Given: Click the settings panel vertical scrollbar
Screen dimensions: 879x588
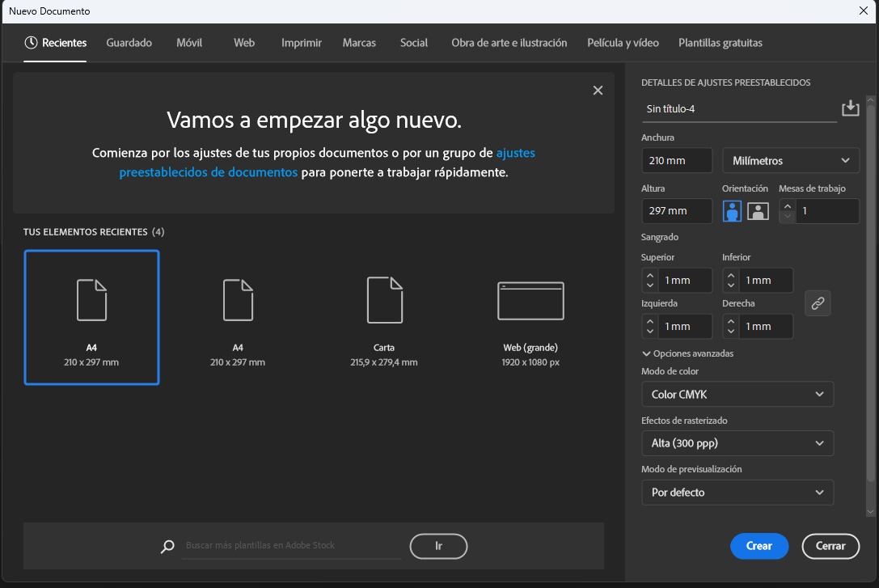Looking at the screenshot, I should pos(870,307).
